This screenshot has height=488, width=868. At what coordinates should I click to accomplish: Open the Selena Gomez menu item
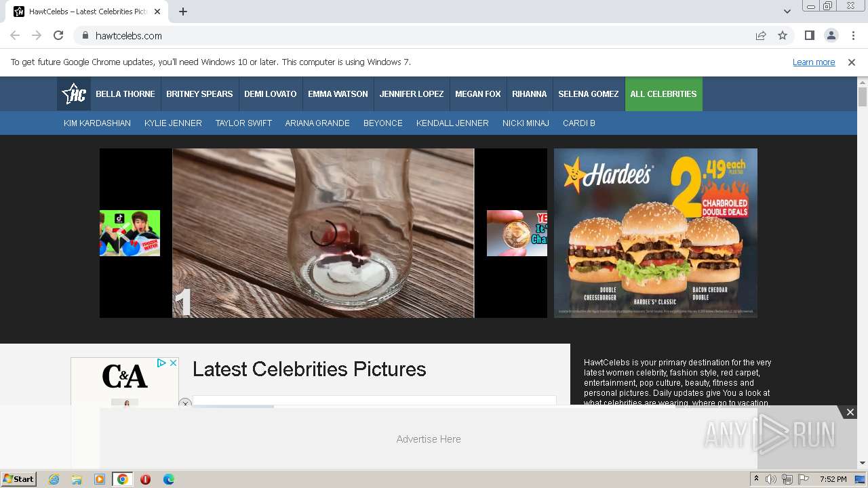pyautogui.click(x=589, y=94)
